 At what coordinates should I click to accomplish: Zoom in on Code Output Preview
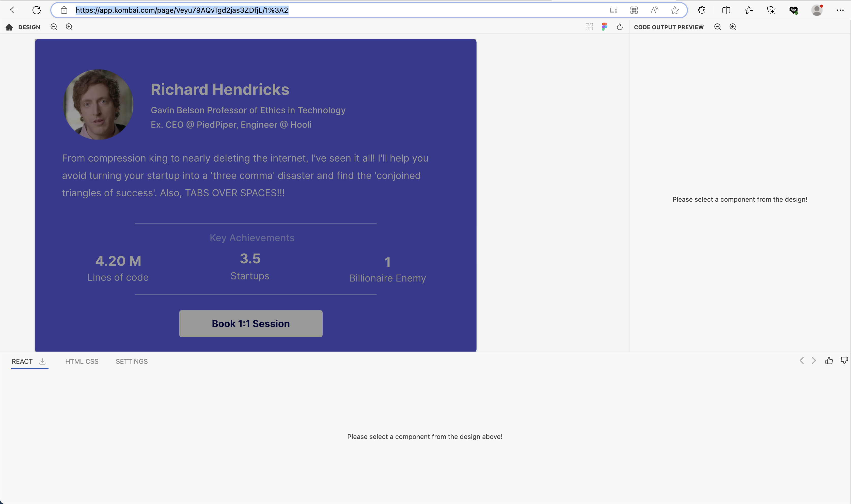coord(733,27)
